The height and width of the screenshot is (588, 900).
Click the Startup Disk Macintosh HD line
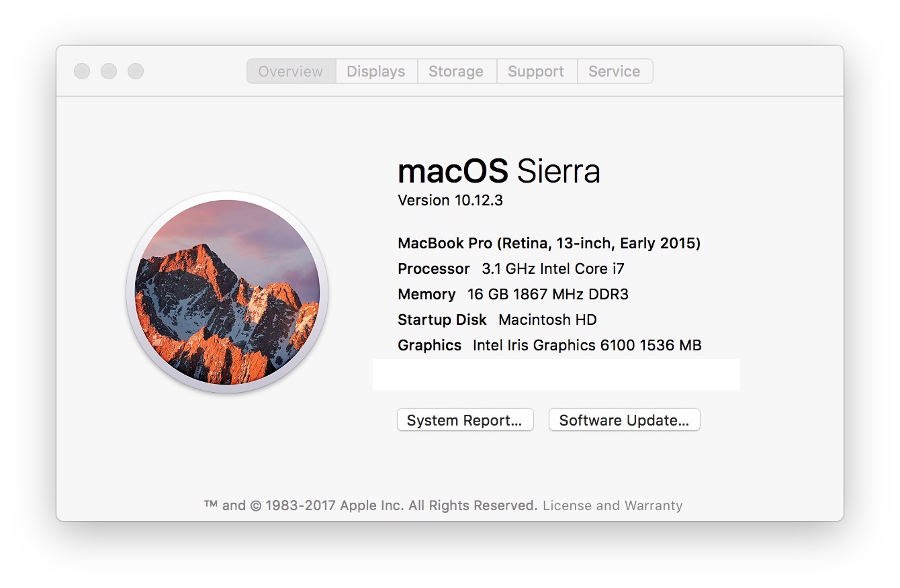pyautogui.click(x=497, y=320)
